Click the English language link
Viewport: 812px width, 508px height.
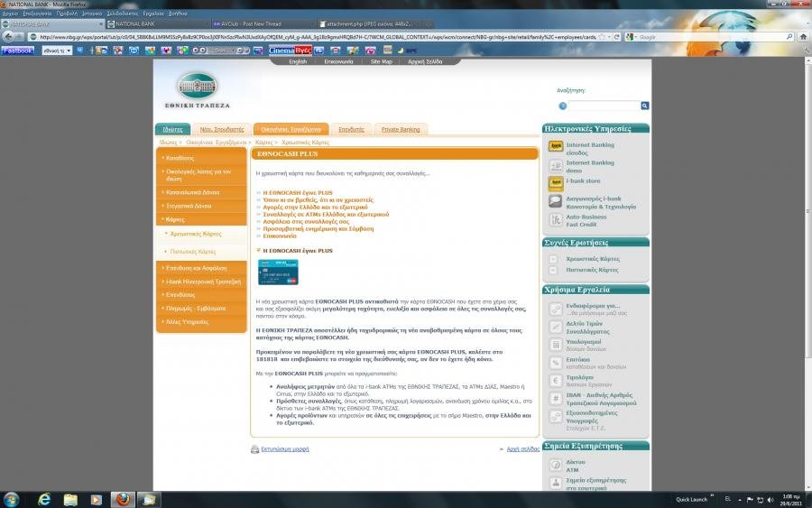[297, 61]
